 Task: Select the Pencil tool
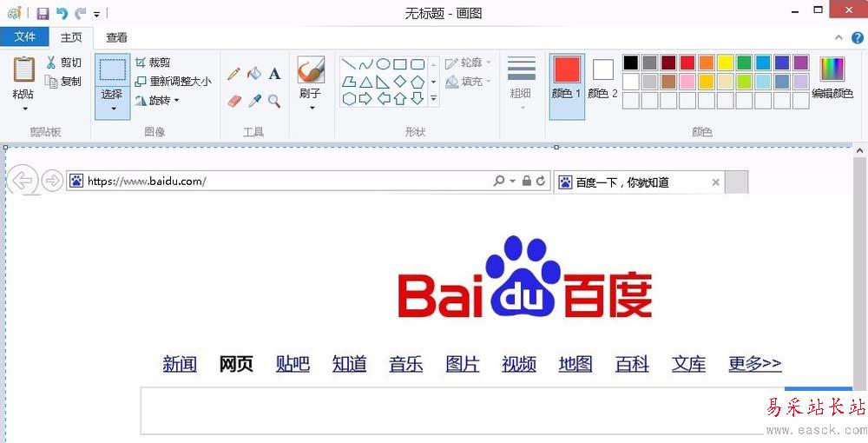point(233,73)
